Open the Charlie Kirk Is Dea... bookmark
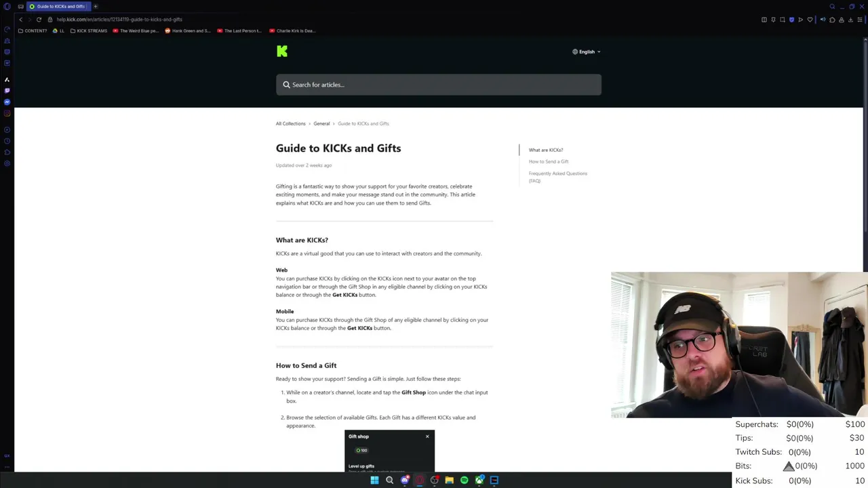 pyautogui.click(x=292, y=30)
